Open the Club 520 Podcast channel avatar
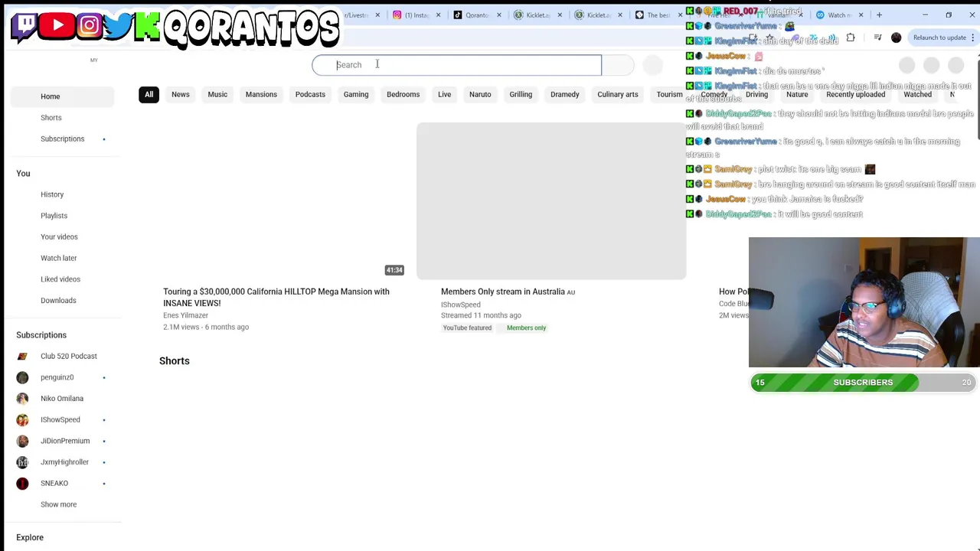Screen dimensions: 980x551 tap(22, 356)
